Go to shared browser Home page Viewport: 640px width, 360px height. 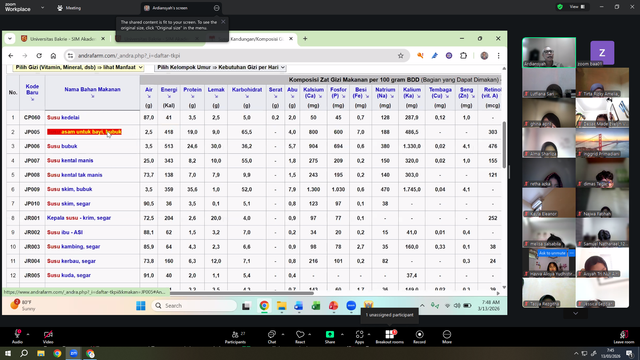tap(53, 56)
